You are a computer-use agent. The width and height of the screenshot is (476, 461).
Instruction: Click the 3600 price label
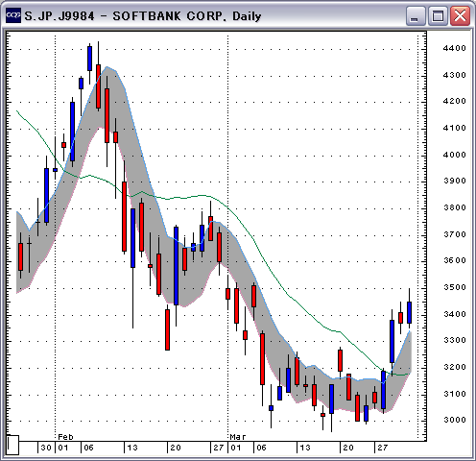pos(454,260)
